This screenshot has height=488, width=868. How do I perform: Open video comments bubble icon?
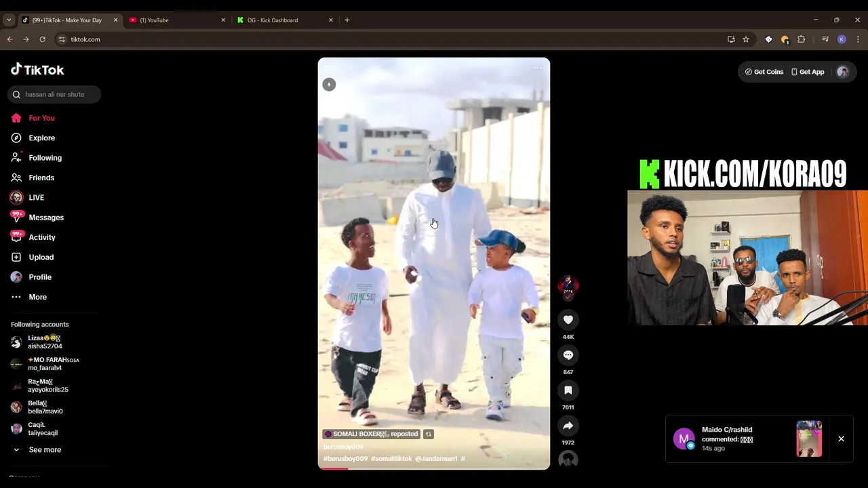click(568, 355)
